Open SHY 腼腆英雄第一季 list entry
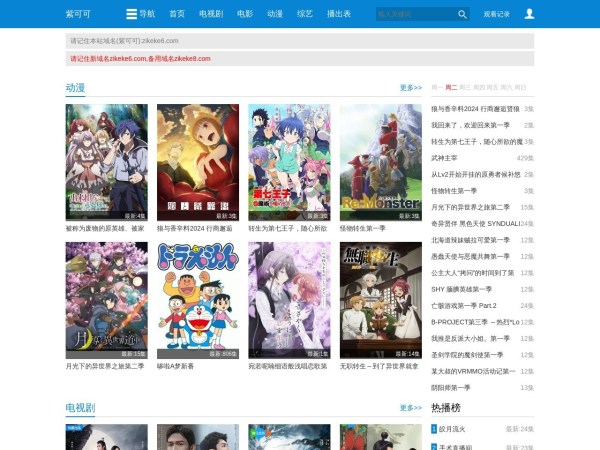The height and width of the screenshot is (450, 600). click(x=461, y=289)
